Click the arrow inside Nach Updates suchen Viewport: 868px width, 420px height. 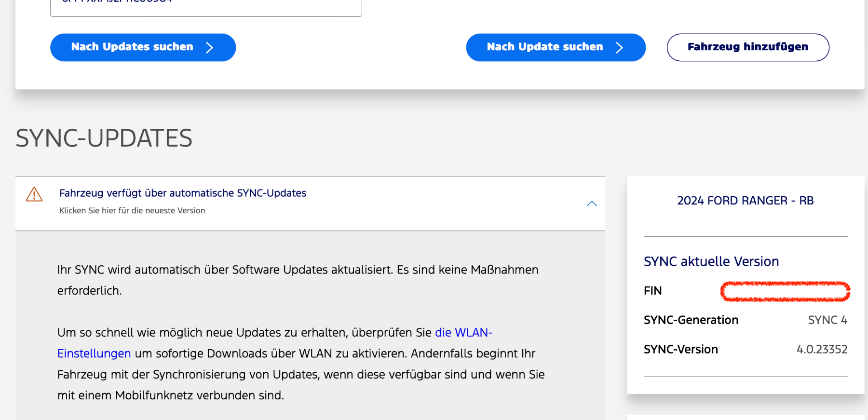point(209,47)
